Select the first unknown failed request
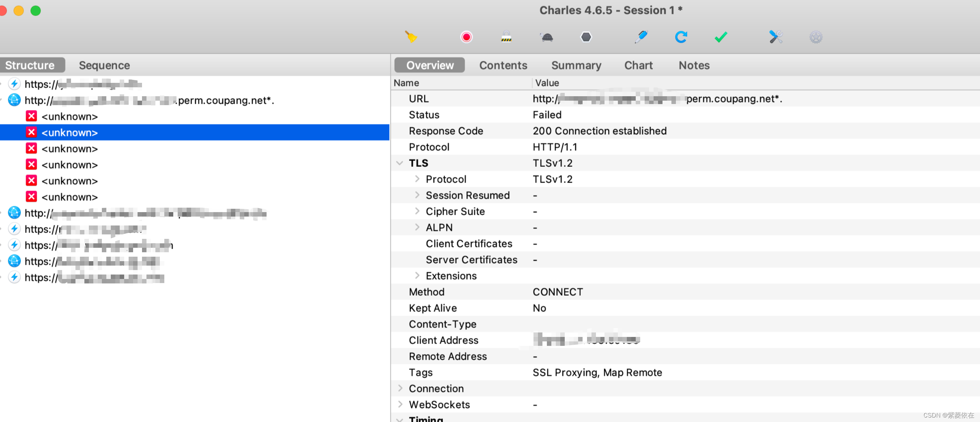Viewport: 980px width, 422px height. point(69,116)
